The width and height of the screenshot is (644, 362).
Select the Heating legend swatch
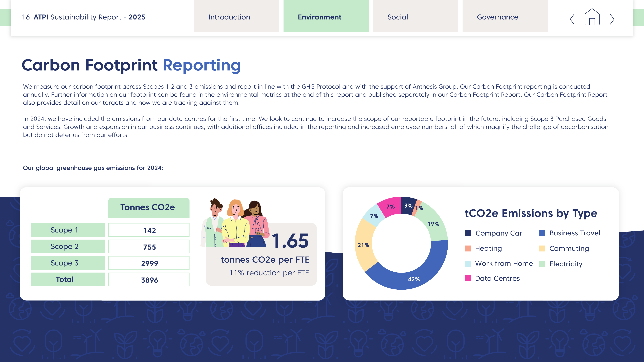click(468, 248)
